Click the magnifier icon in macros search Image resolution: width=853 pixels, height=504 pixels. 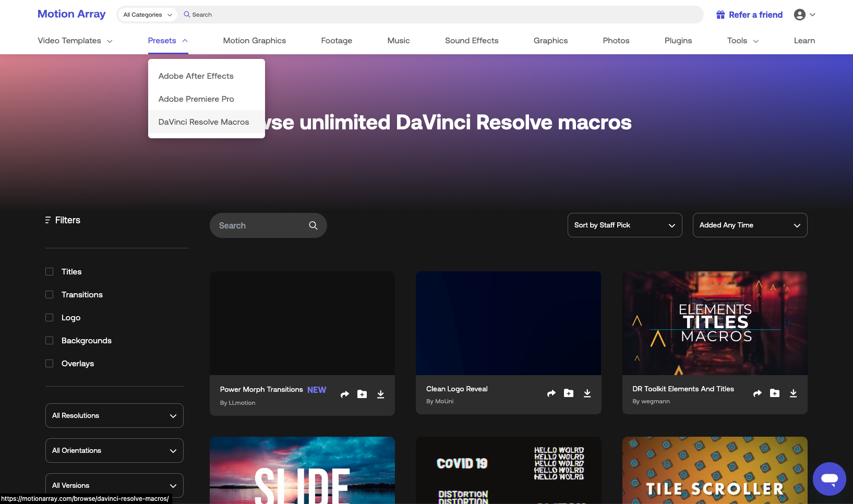click(x=313, y=225)
